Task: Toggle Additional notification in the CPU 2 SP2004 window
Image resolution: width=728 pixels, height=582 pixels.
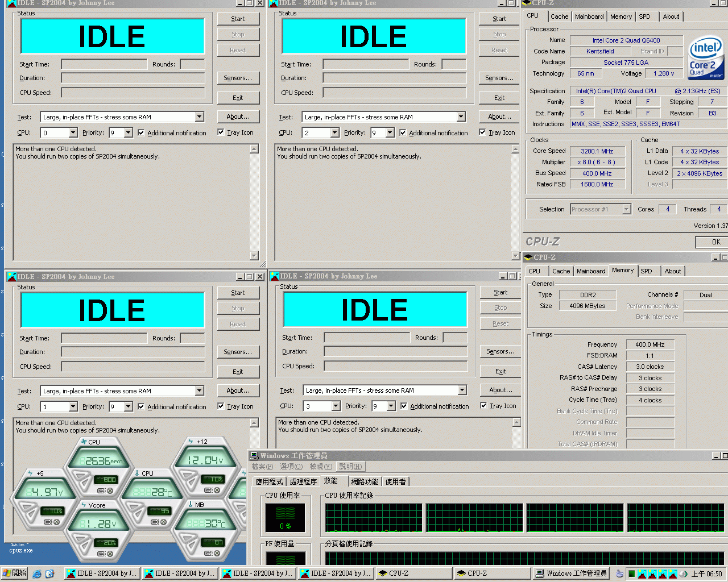Action: [x=403, y=132]
